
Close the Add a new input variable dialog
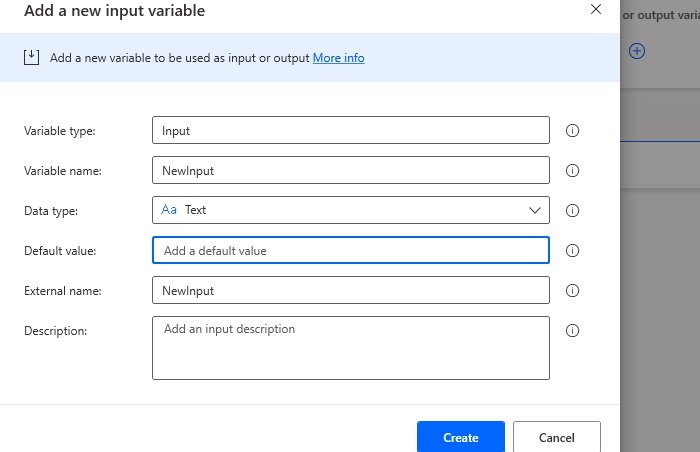click(596, 9)
